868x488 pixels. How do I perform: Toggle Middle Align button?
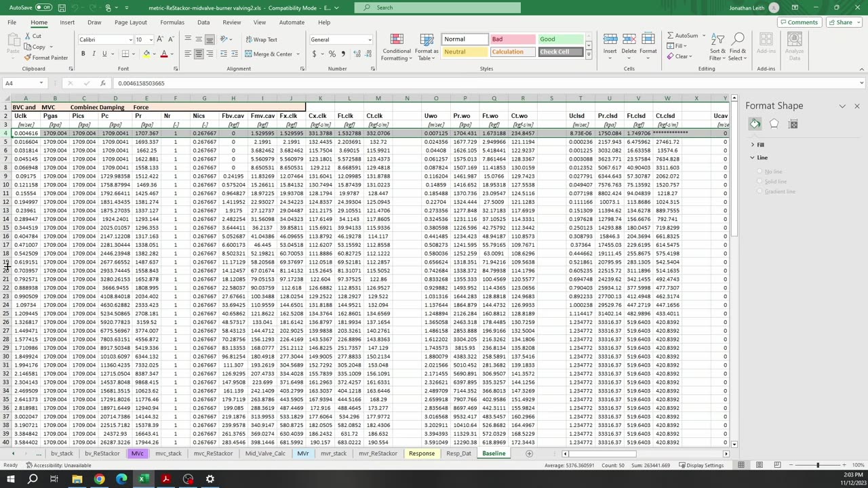199,39
